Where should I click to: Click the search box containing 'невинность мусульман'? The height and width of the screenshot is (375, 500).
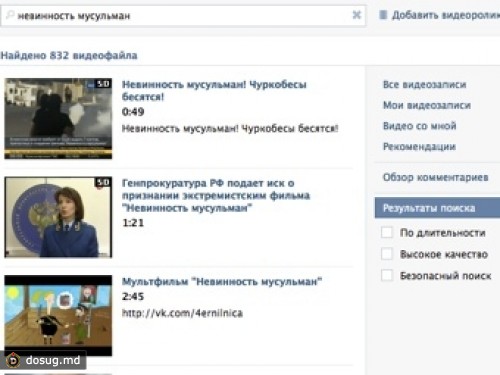[183, 15]
